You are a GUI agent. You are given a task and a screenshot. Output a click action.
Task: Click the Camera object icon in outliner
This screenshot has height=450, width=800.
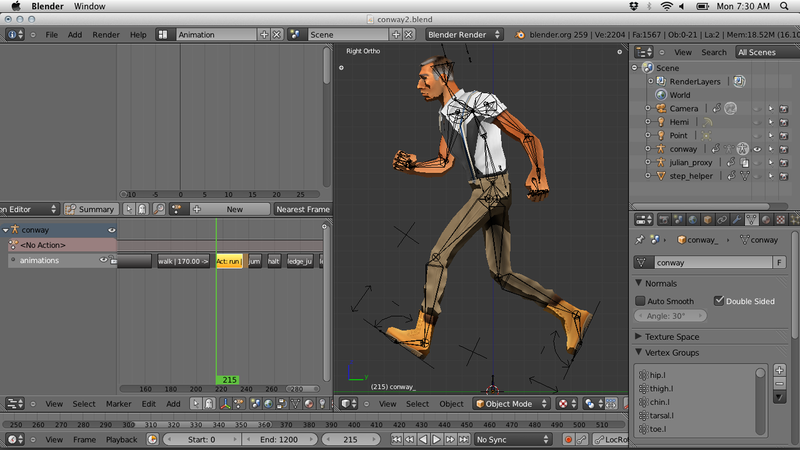(x=661, y=108)
